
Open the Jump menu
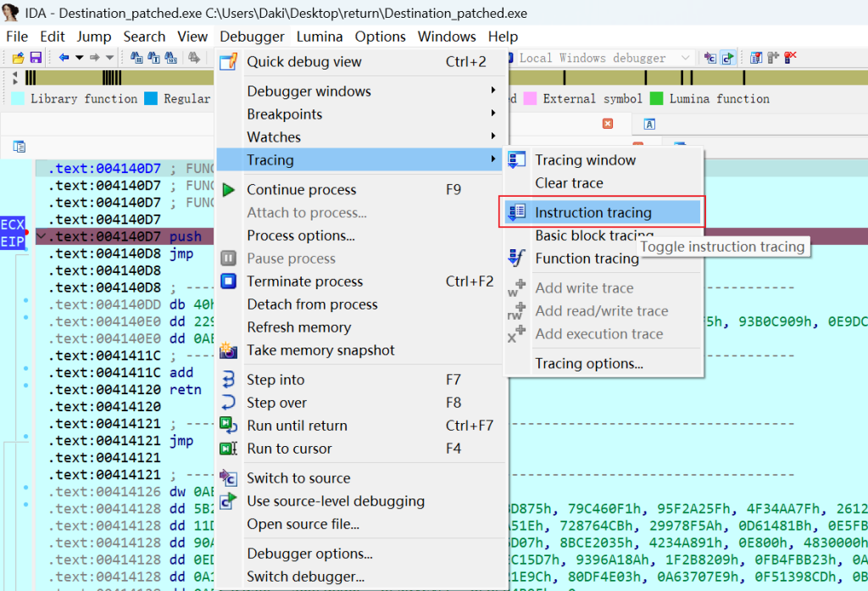tap(93, 36)
